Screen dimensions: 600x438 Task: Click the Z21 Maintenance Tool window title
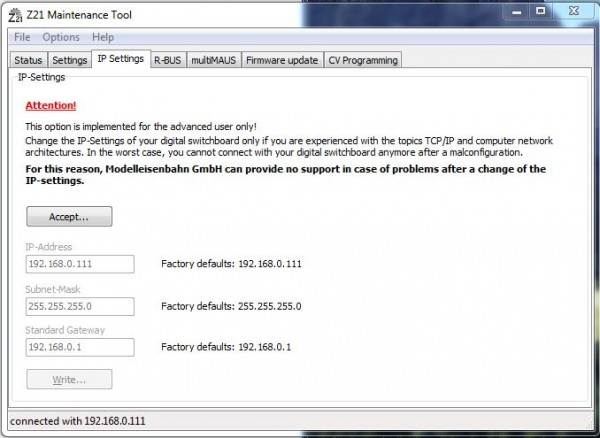tap(79, 15)
